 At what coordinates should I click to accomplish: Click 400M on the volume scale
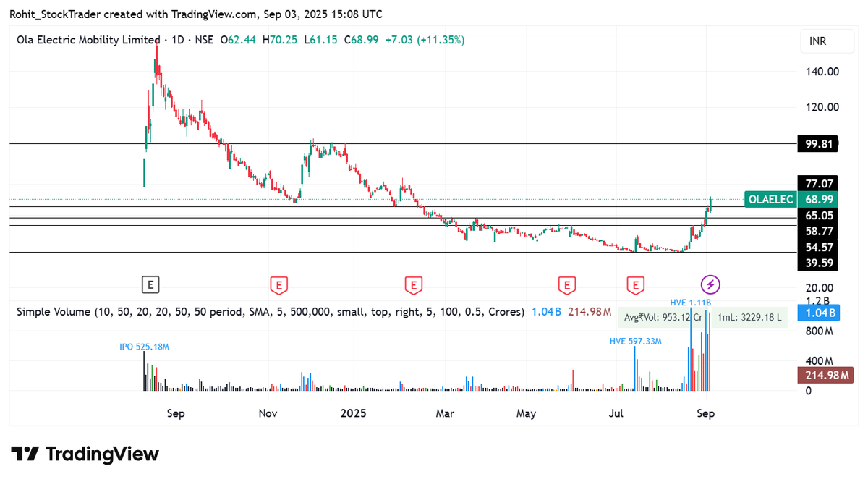pyautogui.click(x=820, y=360)
